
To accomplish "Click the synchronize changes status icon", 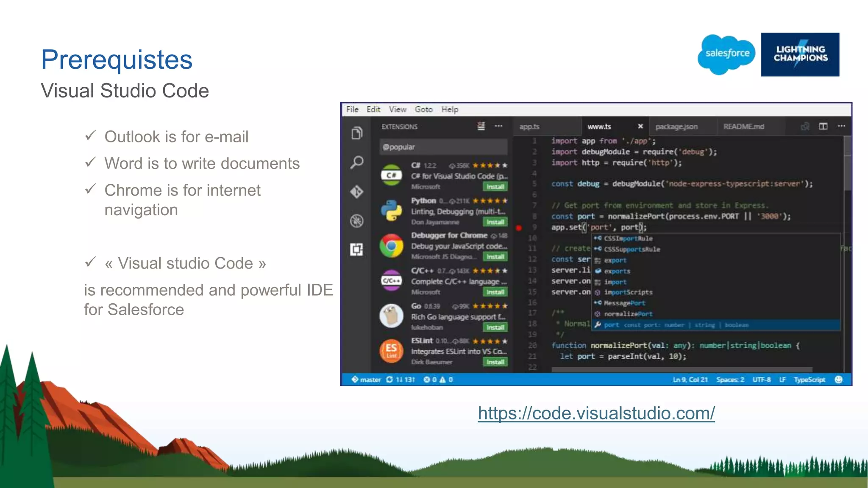I will click(401, 380).
